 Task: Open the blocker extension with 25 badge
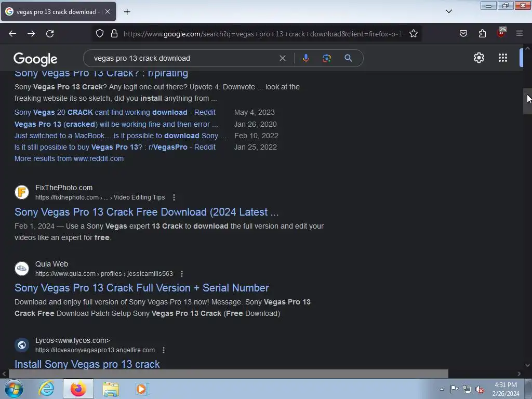[x=501, y=33]
